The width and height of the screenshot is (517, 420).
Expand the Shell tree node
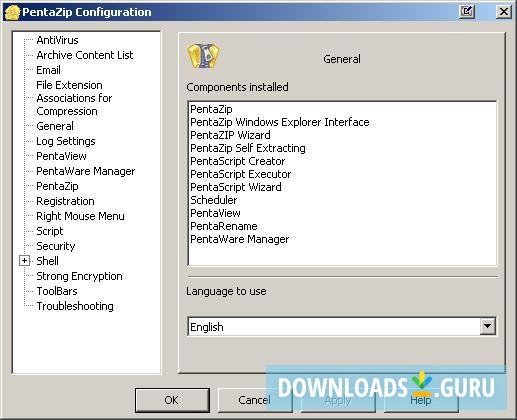[24, 261]
